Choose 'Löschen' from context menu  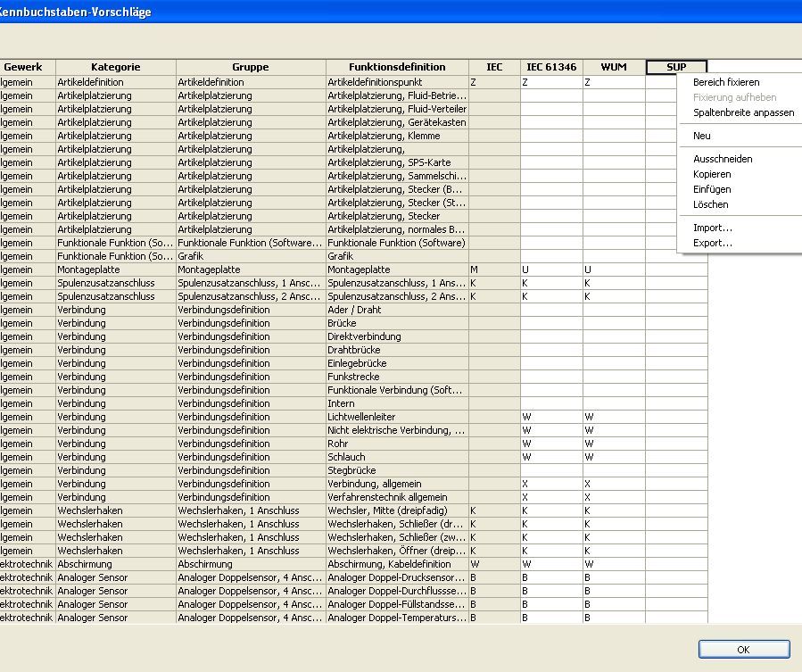pyautogui.click(x=710, y=204)
